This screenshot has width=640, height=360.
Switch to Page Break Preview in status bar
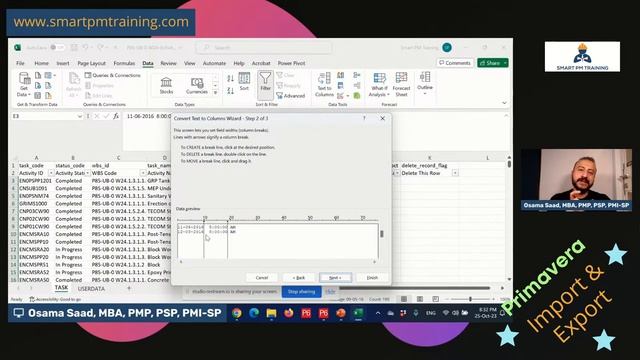[x=436, y=299]
